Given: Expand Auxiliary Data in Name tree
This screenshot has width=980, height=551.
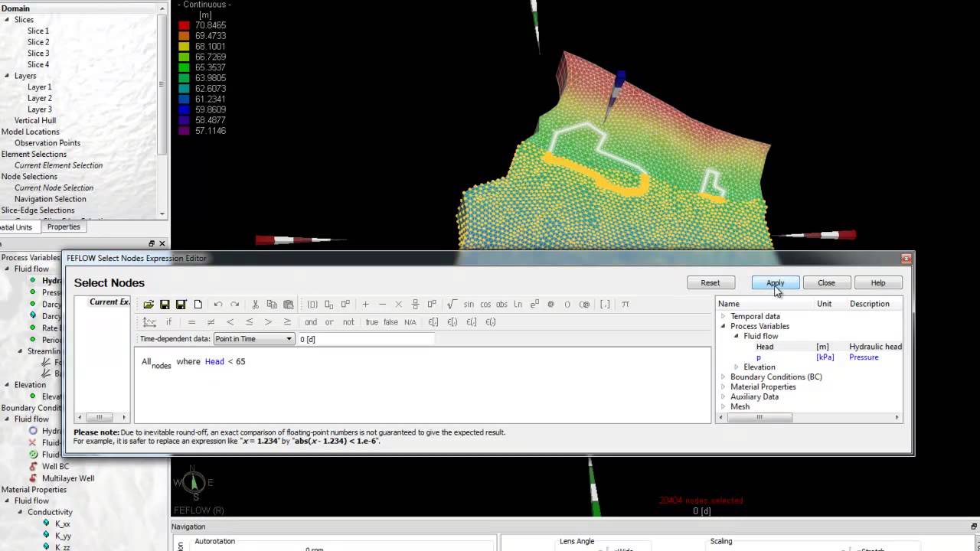Looking at the screenshot, I should click(723, 396).
